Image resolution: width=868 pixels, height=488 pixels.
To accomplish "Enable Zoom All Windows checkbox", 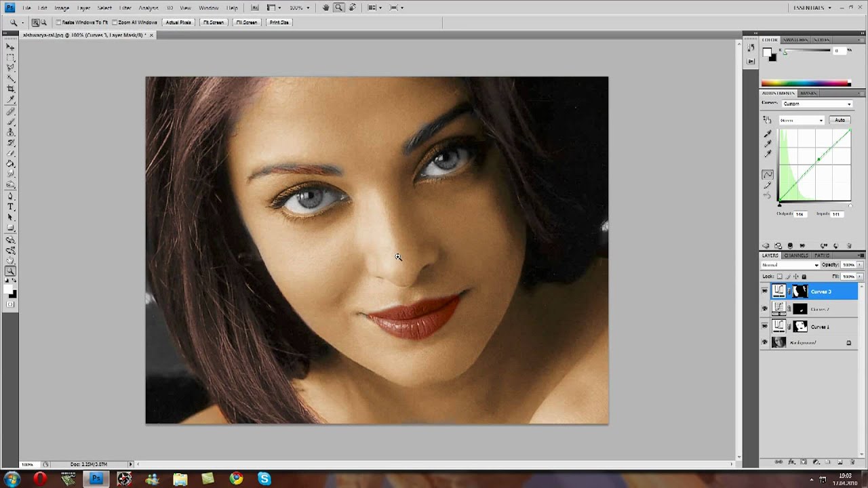I will [115, 22].
